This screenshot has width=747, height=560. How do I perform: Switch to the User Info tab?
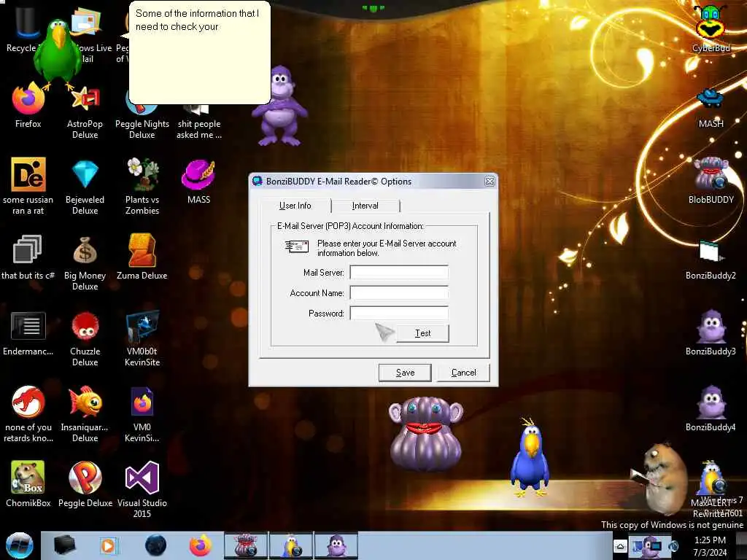click(295, 206)
